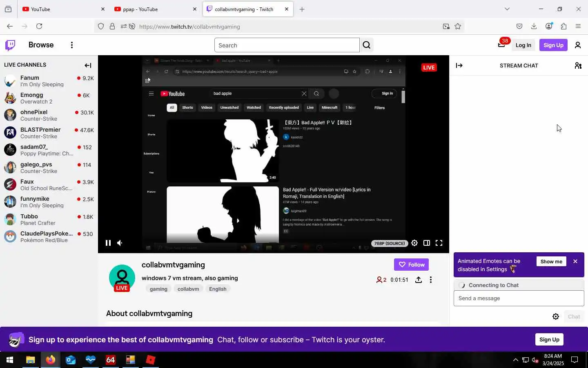Viewport: 588px width, 368px height.
Task: Mute the stream volume icon
Action: coord(120,243)
